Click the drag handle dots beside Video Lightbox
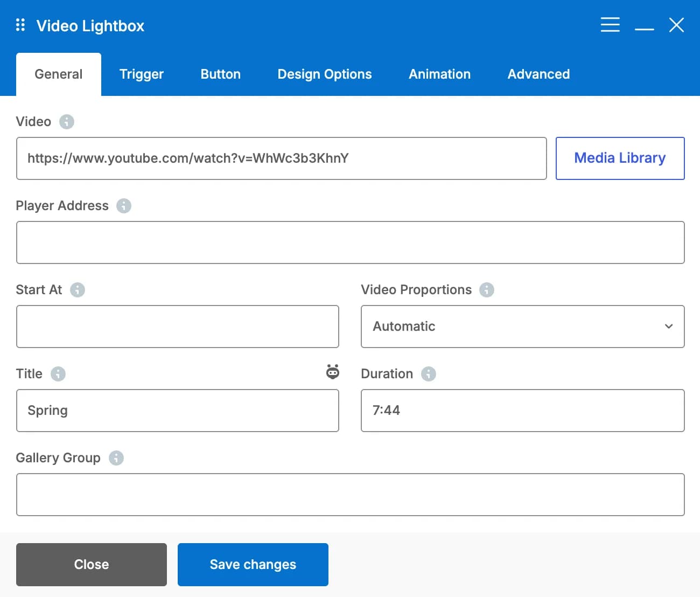700x597 pixels. click(x=20, y=25)
